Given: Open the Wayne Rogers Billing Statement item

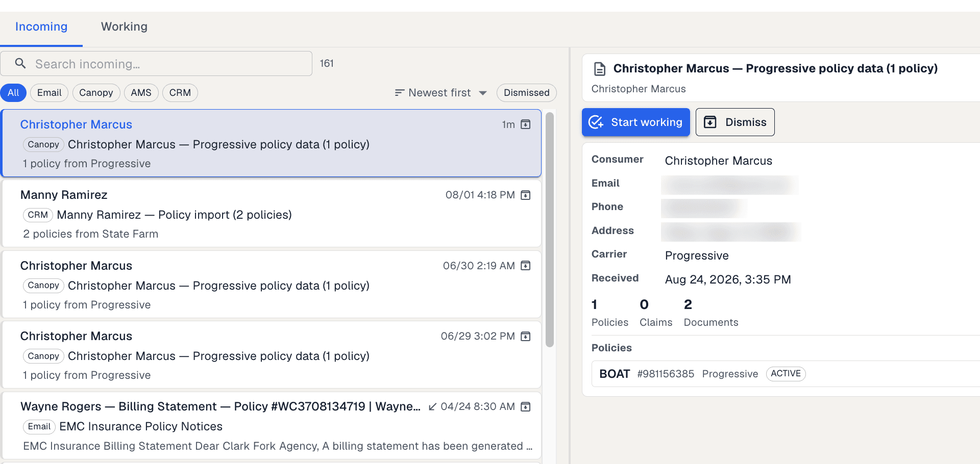Looking at the screenshot, I should 272,425.
